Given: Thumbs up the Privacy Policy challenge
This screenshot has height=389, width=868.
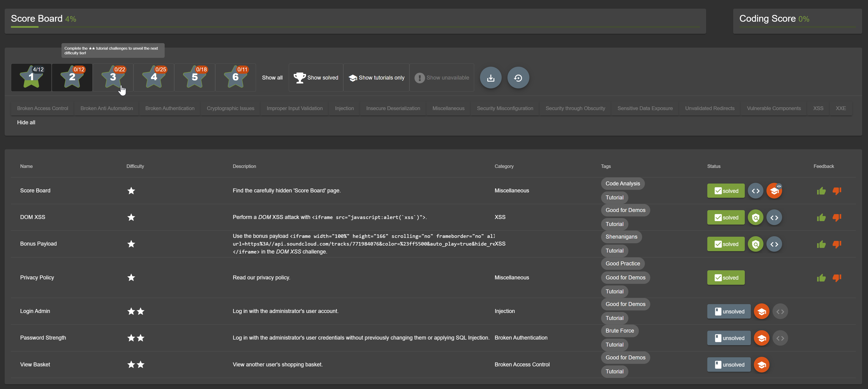Looking at the screenshot, I should click(821, 278).
